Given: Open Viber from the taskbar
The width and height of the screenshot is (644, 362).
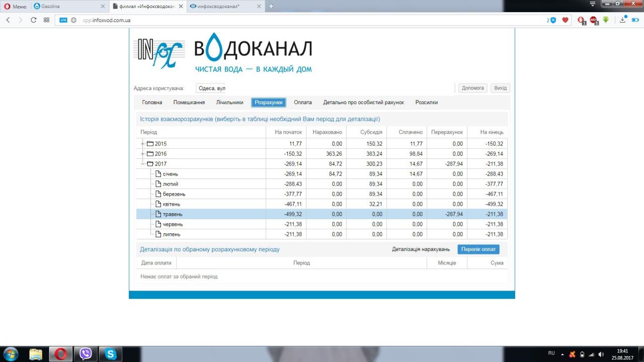Looking at the screenshot, I should click(x=86, y=354).
